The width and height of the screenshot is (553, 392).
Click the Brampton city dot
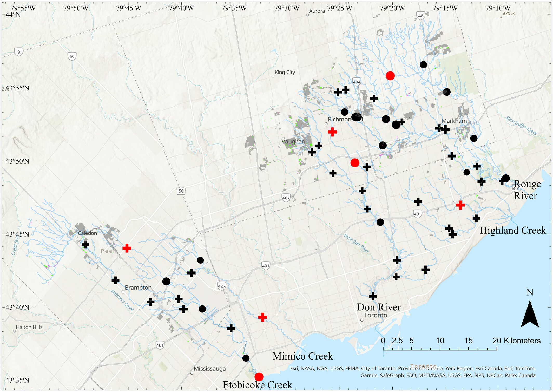123,292
